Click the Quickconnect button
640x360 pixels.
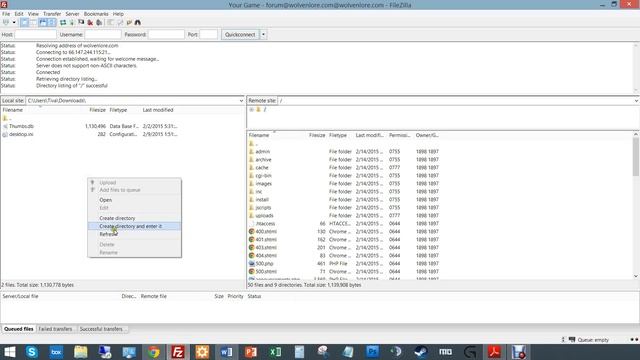coord(240,35)
